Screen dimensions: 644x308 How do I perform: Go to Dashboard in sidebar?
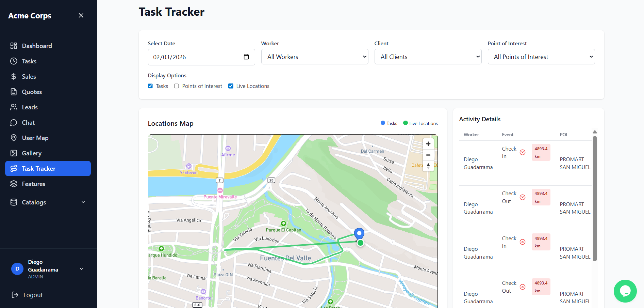pyautogui.click(x=37, y=46)
